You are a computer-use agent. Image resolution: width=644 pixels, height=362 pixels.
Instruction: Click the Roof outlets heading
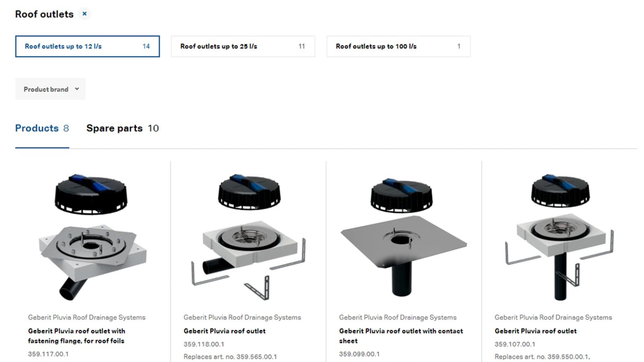tap(44, 14)
